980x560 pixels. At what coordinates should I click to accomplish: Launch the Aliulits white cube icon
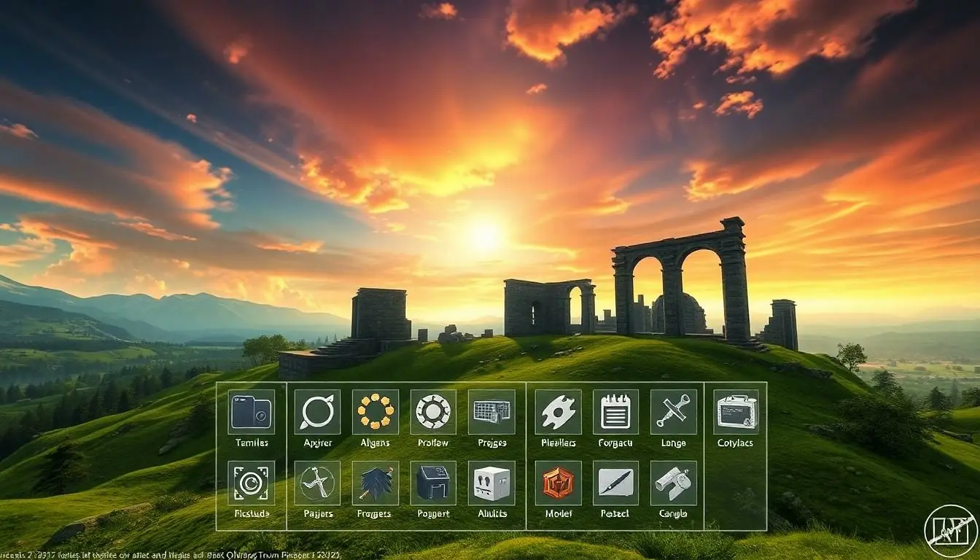(x=491, y=483)
